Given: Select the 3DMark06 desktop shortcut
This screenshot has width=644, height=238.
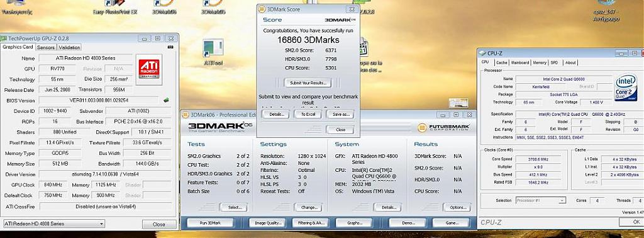Looking at the screenshot, I should click(x=164, y=8).
